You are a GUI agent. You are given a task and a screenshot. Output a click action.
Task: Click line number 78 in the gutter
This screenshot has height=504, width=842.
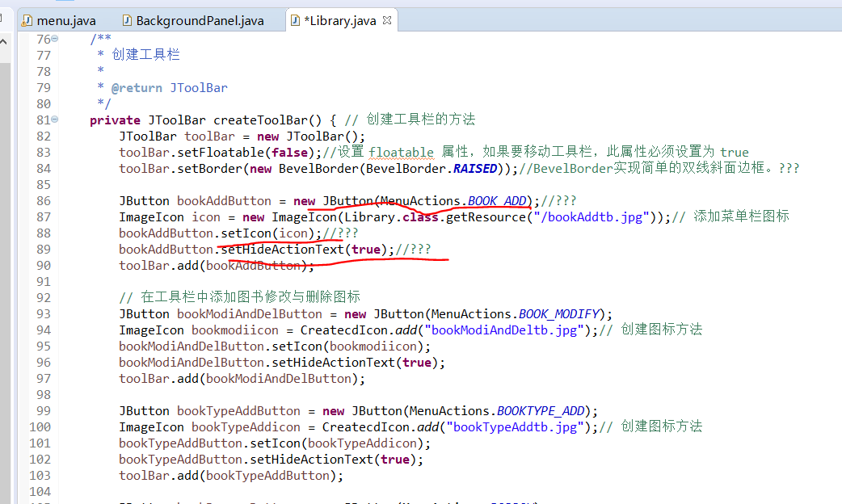(44, 71)
